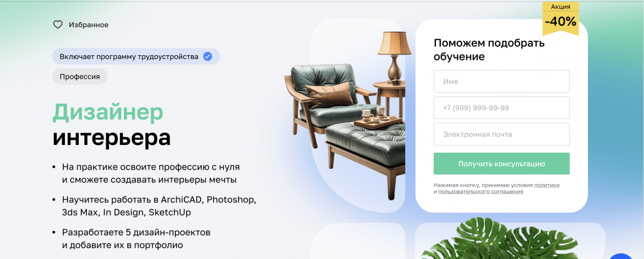This screenshot has height=259, width=644.
Task: Focus the Электронная почта field
Action: [501, 134]
